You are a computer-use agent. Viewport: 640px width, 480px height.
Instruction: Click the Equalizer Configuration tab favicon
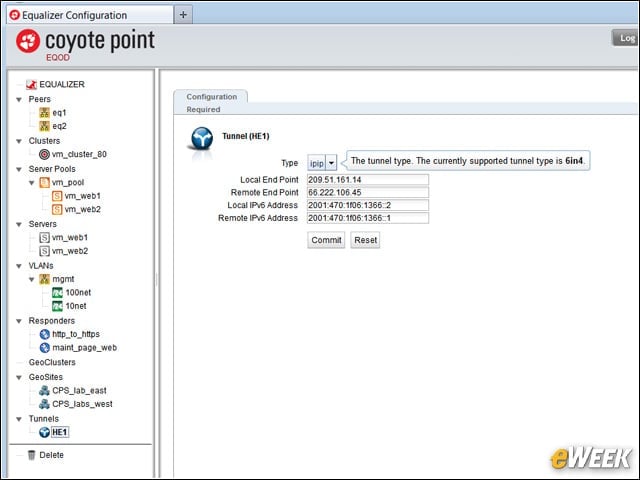pyautogui.click(x=15, y=15)
